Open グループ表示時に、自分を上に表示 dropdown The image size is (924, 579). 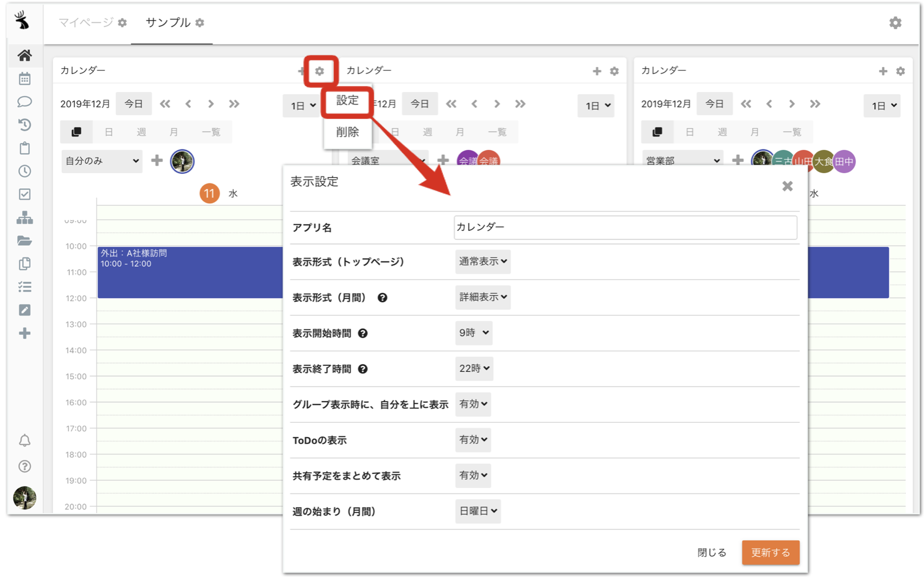(x=473, y=404)
